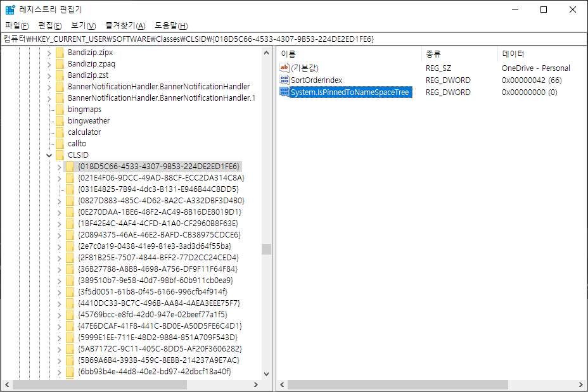The image size is (588, 392).
Task: Click the OneDrive - Personal data value
Action: click(535, 68)
